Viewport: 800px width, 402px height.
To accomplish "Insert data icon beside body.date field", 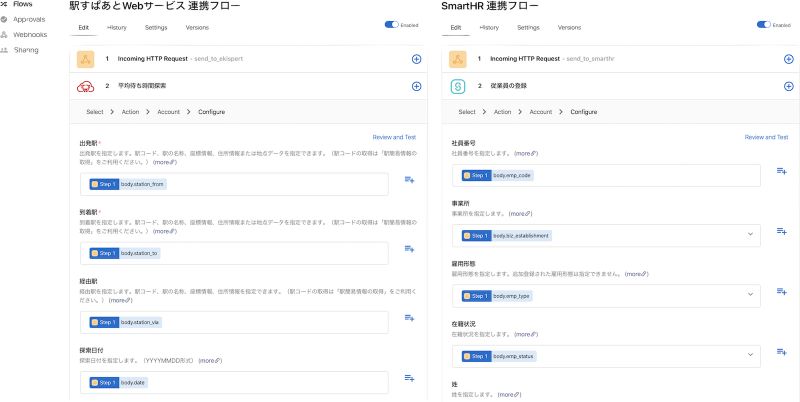I will tap(409, 378).
